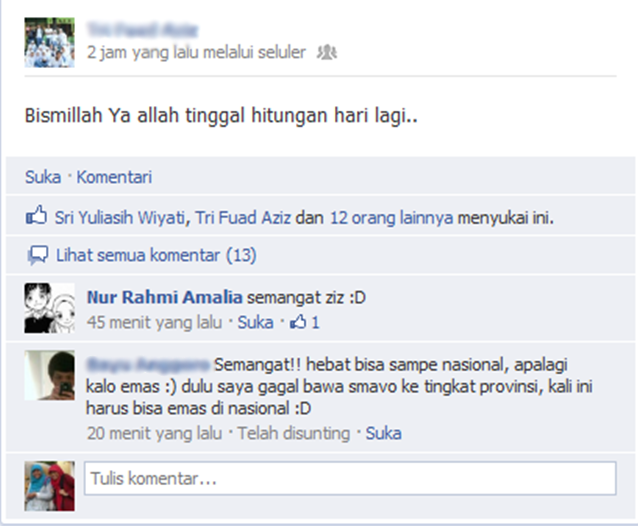Click the thumbs-up icon in likes row
Image resolution: width=638 pixels, height=526 pixels.
pos(36,215)
